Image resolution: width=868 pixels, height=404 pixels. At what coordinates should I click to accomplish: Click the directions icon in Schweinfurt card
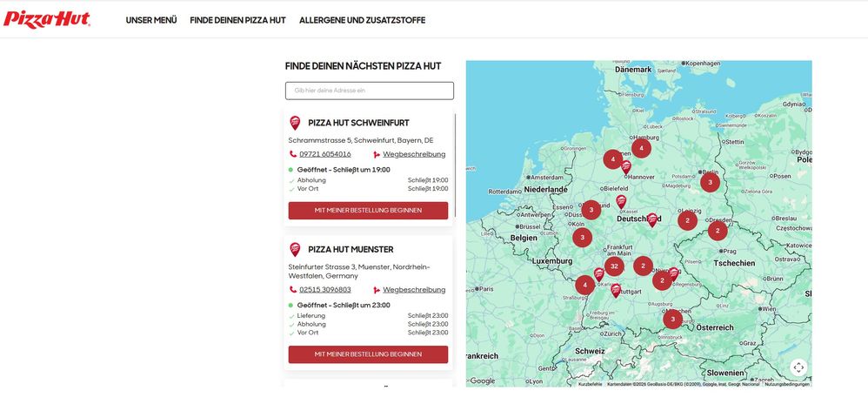click(x=377, y=155)
